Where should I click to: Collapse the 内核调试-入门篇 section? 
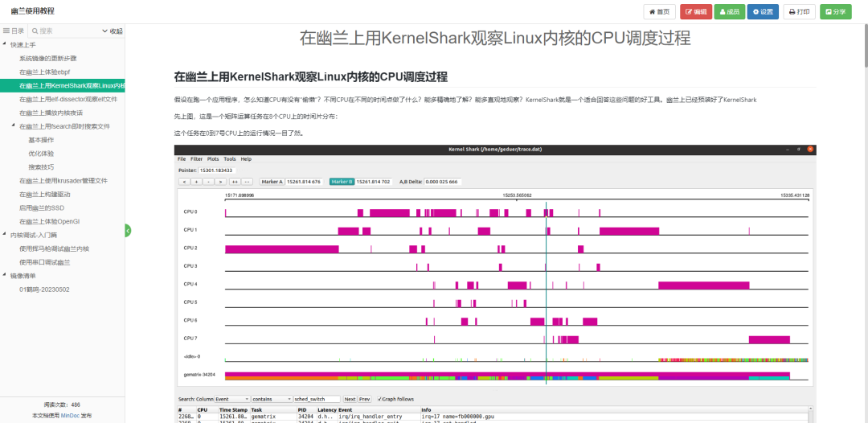(x=5, y=235)
